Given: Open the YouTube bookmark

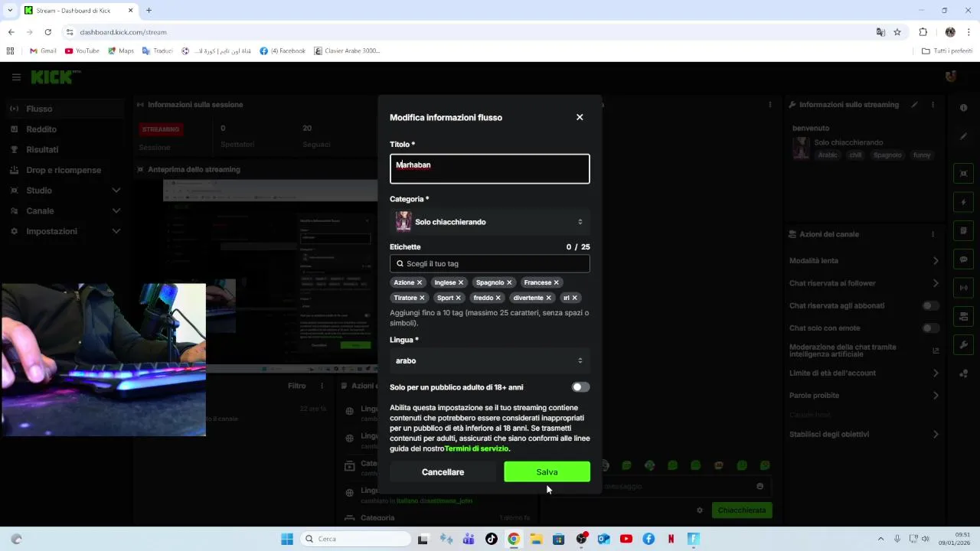Looking at the screenshot, I should coord(82,51).
